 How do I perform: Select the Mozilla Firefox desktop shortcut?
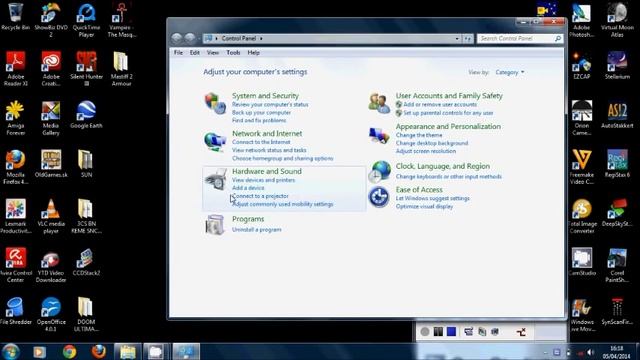pos(16,167)
